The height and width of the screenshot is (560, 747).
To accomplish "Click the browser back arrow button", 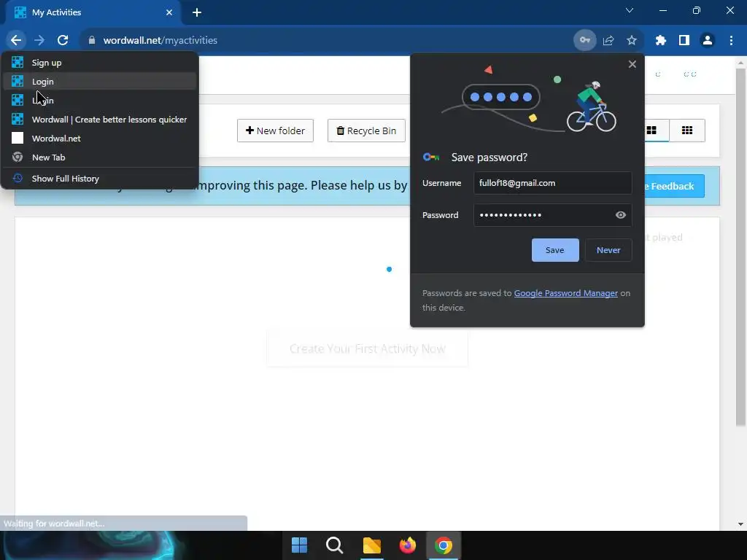I will [16, 41].
